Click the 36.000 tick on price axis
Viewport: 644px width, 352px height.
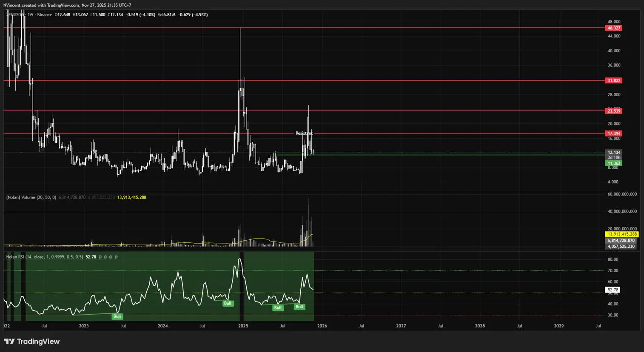[x=614, y=65]
